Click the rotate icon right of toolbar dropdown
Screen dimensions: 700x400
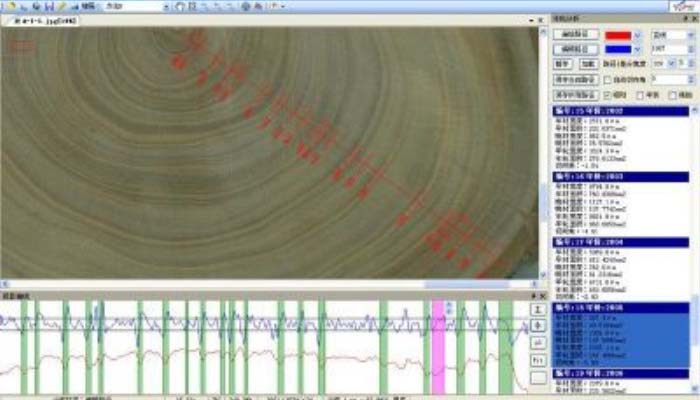click(x=180, y=6)
